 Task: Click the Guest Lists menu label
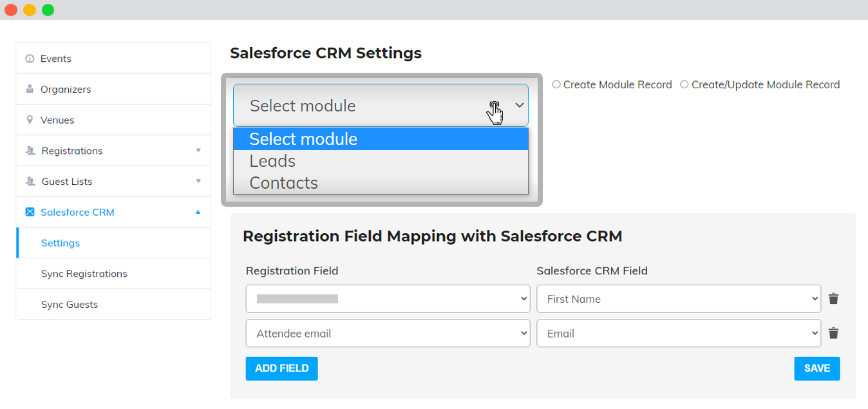coord(67,182)
